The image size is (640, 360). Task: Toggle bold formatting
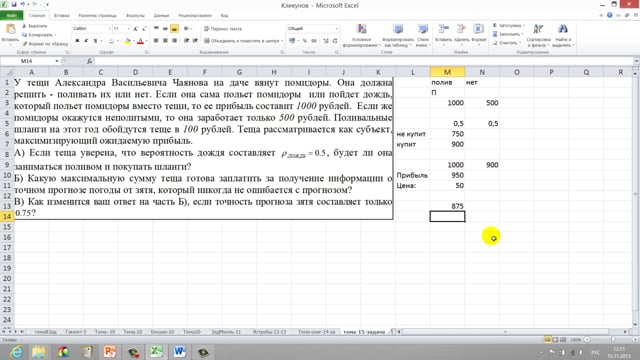(77, 41)
